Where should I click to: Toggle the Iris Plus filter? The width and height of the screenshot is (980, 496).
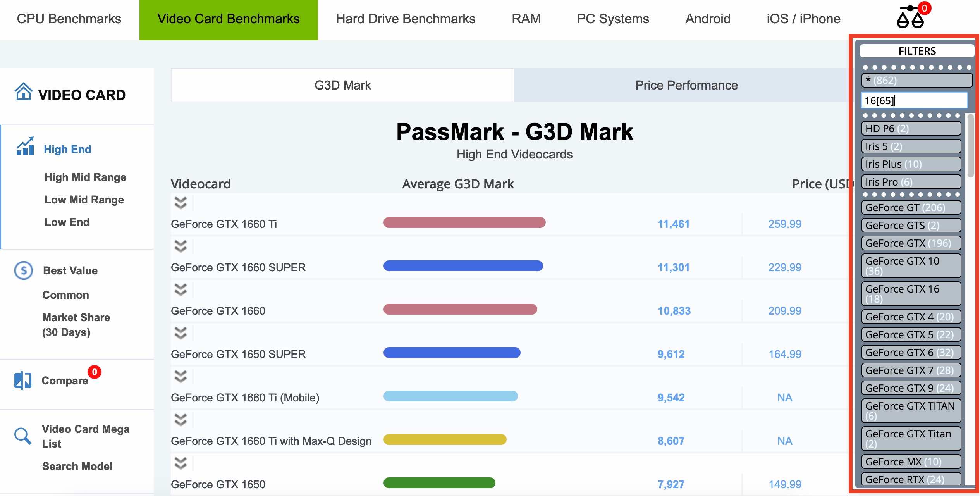[x=911, y=164]
